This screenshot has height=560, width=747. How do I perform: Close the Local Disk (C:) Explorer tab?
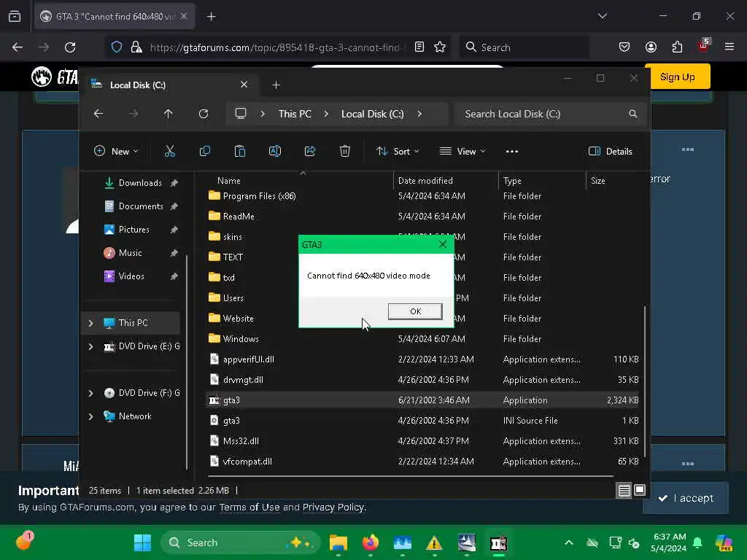[244, 85]
